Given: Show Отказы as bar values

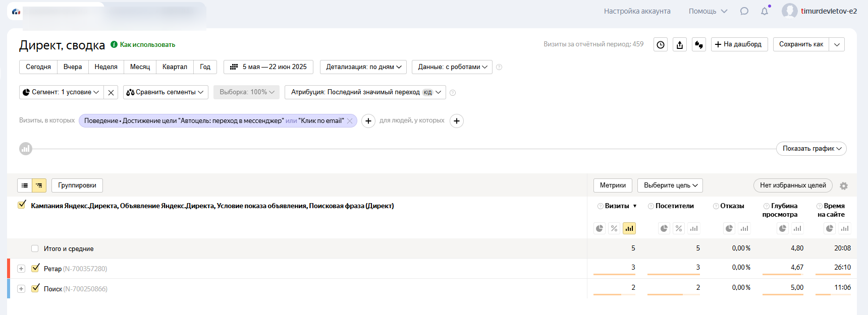Looking at the screenshot, I should (x=744, y=228).
